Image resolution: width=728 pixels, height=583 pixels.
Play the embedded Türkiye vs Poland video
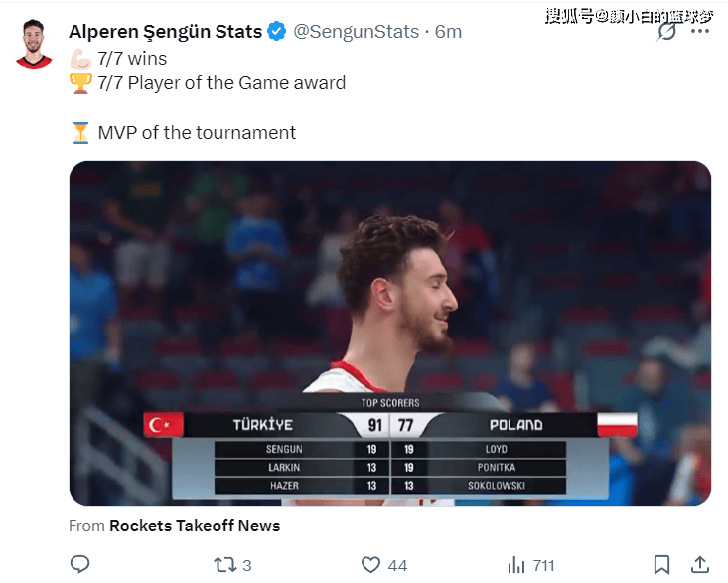pyautogui.click(x=390, y=333)
